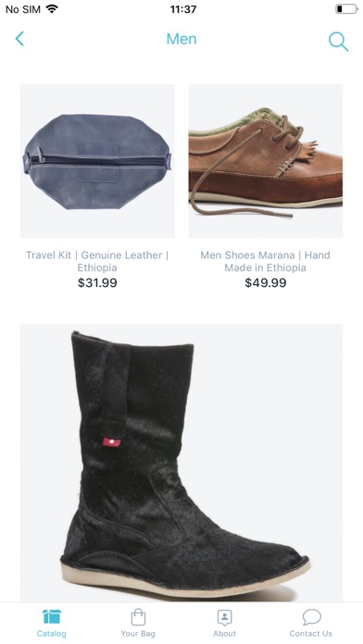This screenshot has width=363, height=644.
Task: Tap the $31.99 price label
Action: click(x=97, y=283)
